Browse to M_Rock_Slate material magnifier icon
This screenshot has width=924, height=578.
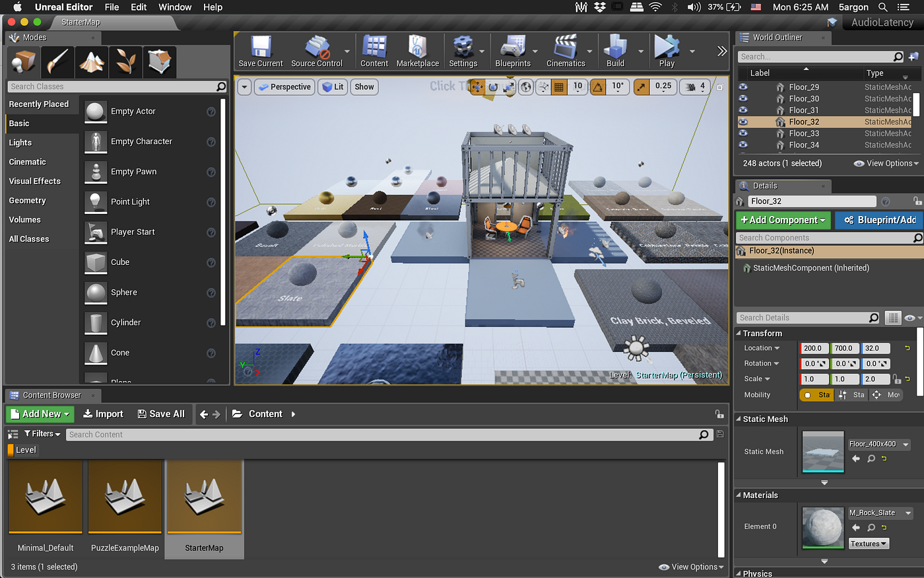point(871,527)
